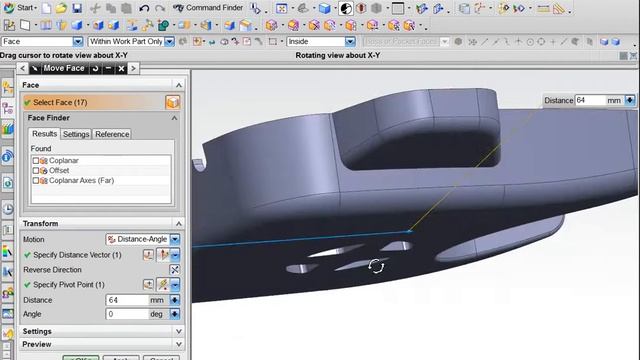Viewport: 640px width, 360px height.
Task: Open vector dialog for Specify Distance Vector
Action: tap(148, 255)
